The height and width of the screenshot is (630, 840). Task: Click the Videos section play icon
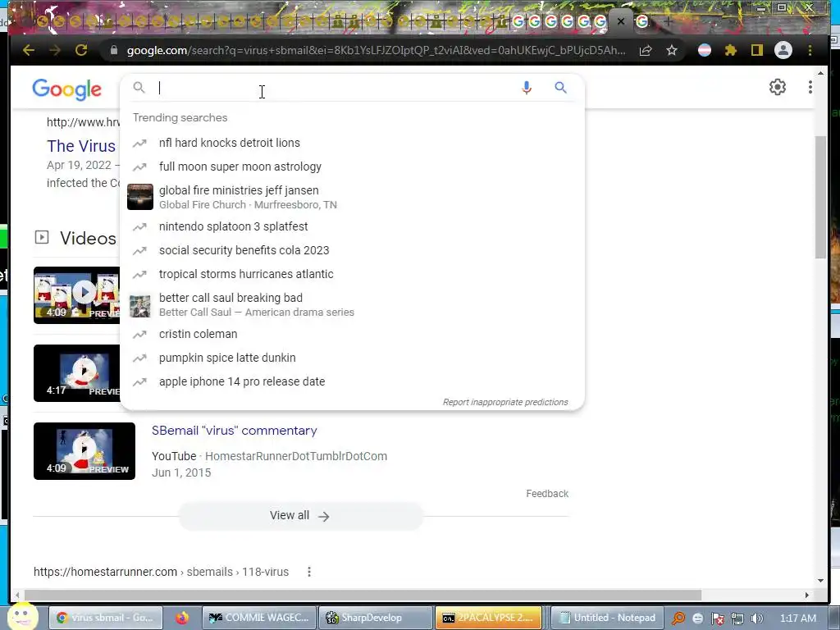pos(41,237)
